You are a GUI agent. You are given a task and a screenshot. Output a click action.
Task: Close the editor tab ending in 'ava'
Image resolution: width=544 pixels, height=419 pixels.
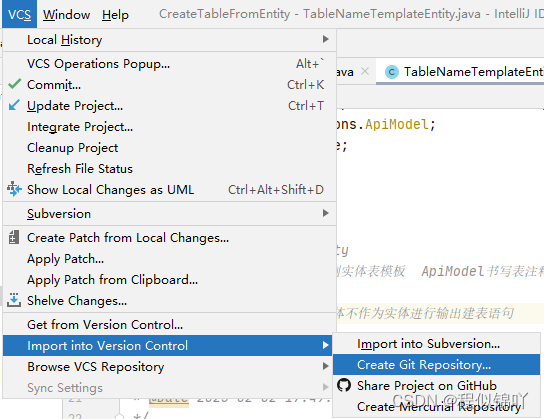tap(365, 71)
